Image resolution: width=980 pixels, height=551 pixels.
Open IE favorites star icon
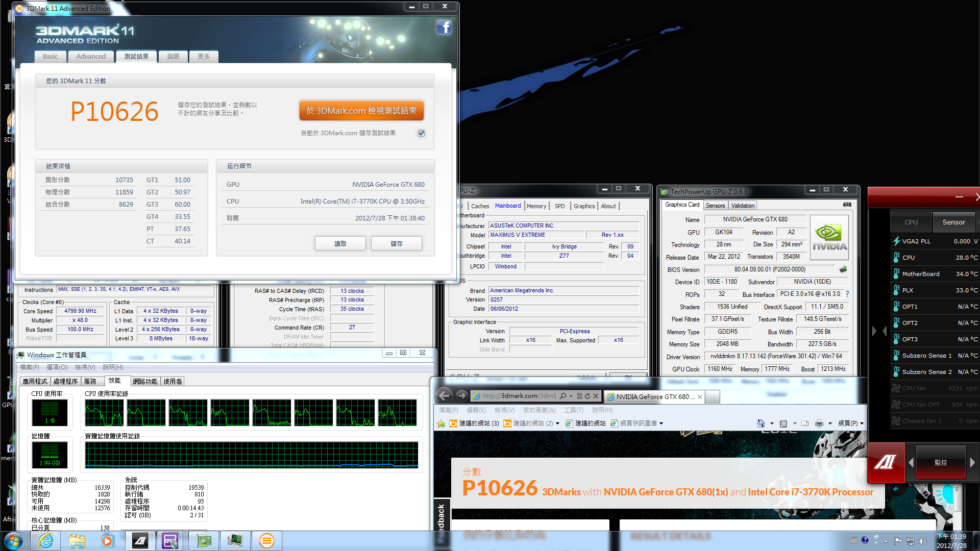click(x=441, y=423)
